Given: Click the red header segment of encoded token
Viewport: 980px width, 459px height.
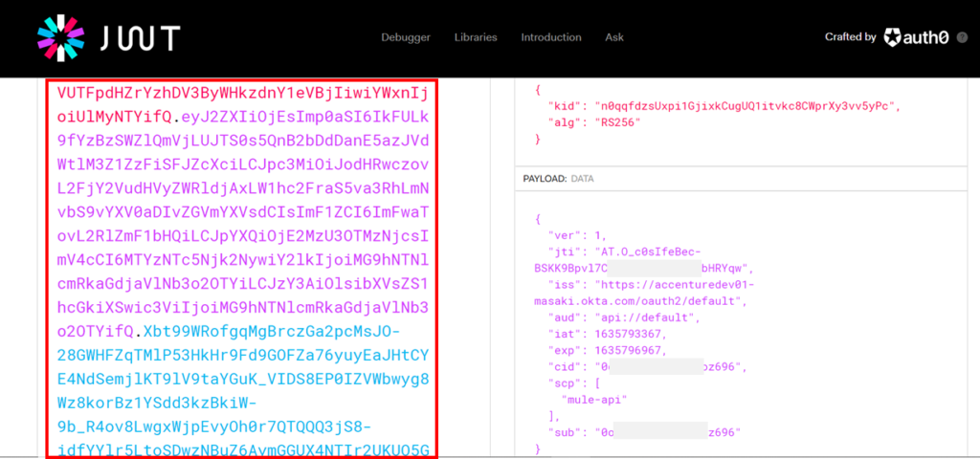Looking at the screenshot, I should coord(239,94).
